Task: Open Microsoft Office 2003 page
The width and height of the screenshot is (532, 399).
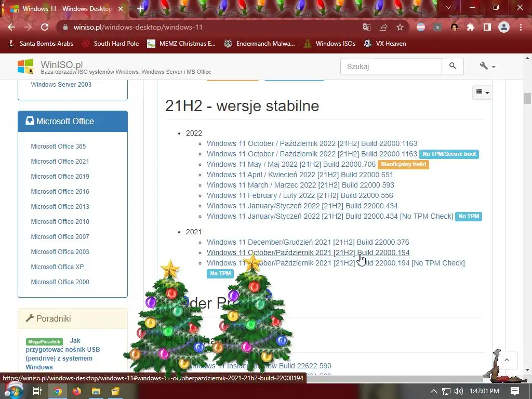Action: [60, 252]
